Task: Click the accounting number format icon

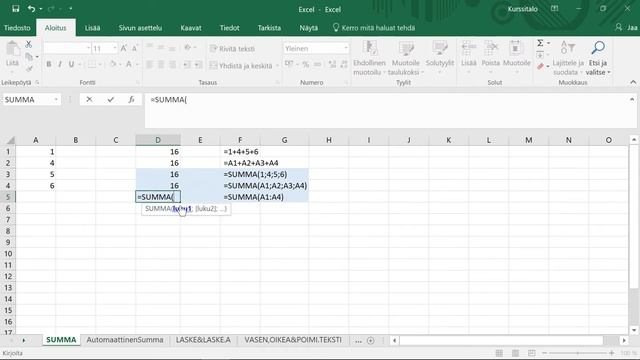Action: [289, 64]
